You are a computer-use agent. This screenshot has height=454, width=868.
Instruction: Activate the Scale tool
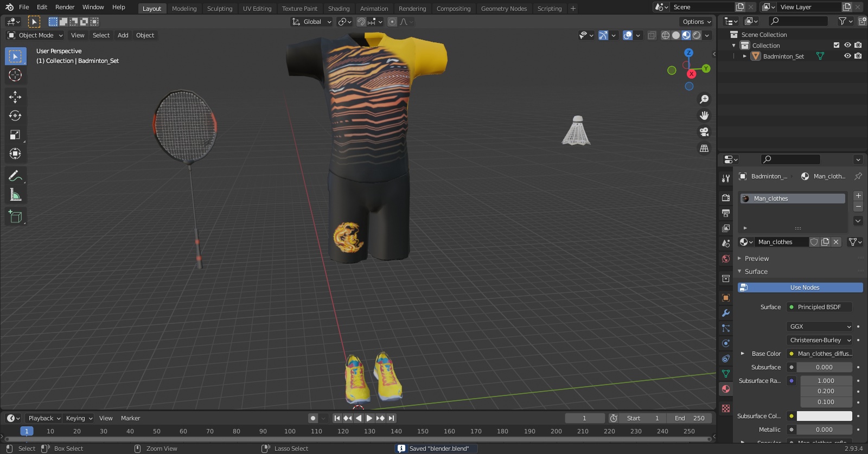15,135
